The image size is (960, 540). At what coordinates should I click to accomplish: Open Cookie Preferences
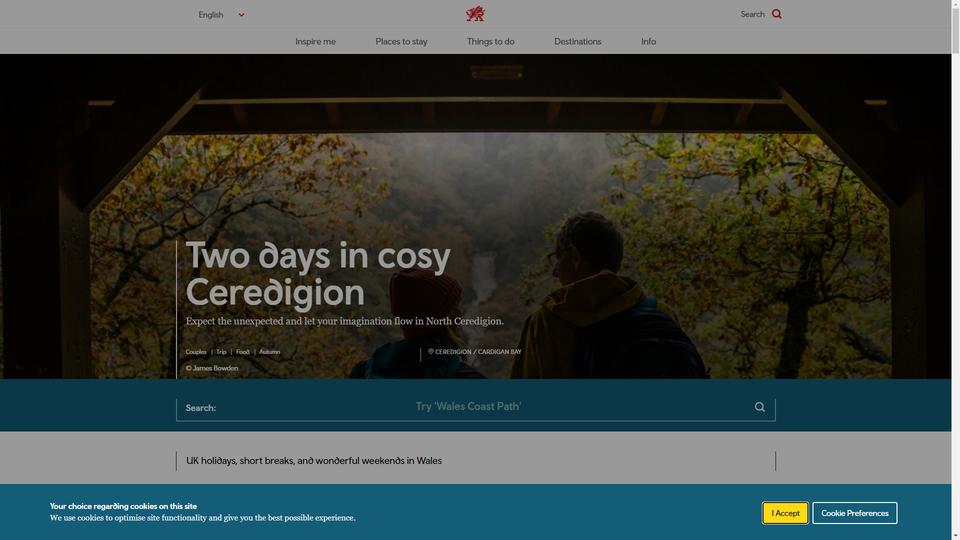tap(855, 513)
